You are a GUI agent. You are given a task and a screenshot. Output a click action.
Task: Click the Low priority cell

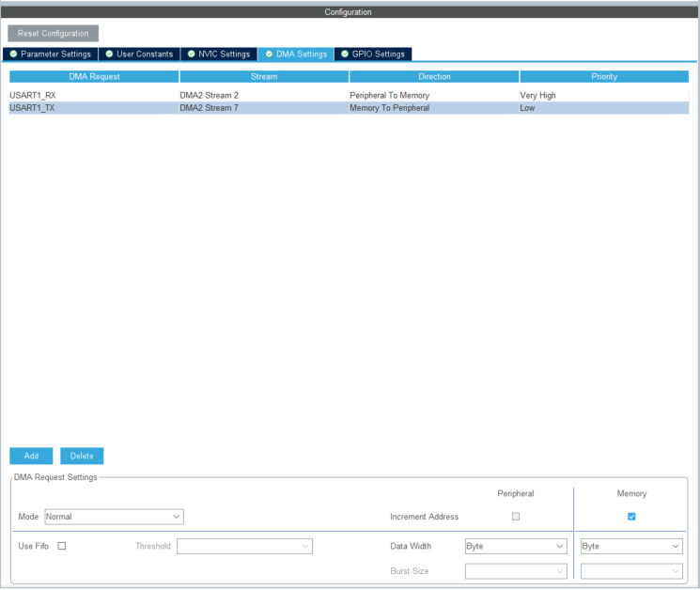point(604,108)
